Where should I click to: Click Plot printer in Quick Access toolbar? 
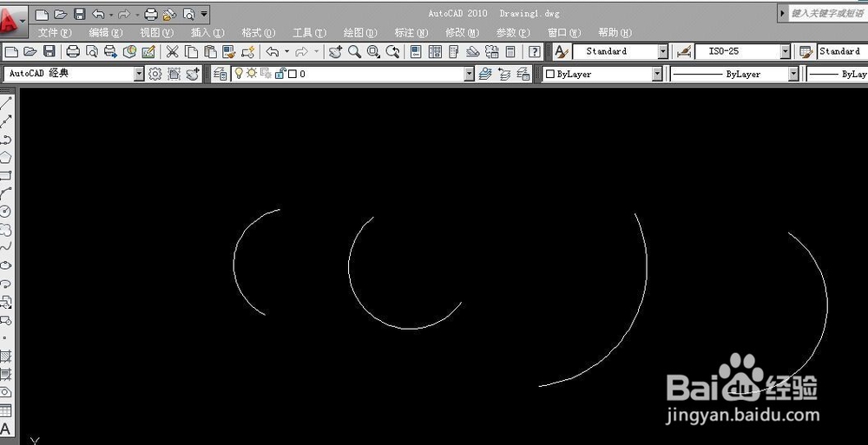coord(150,14)
